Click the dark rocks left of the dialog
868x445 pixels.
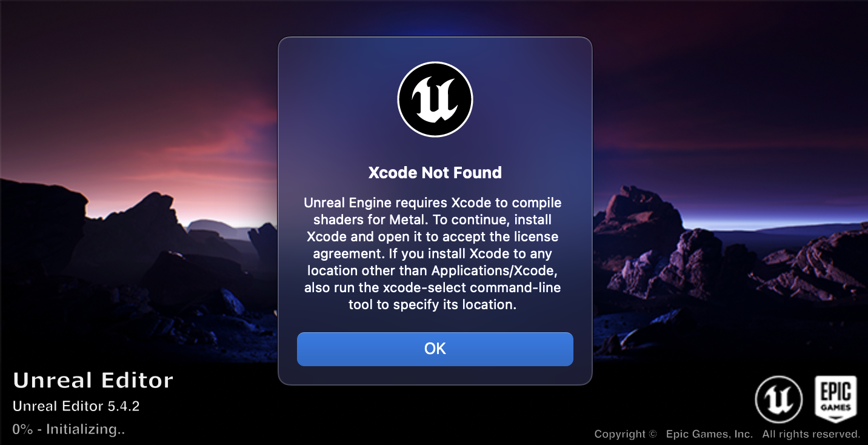click(139, 273)
